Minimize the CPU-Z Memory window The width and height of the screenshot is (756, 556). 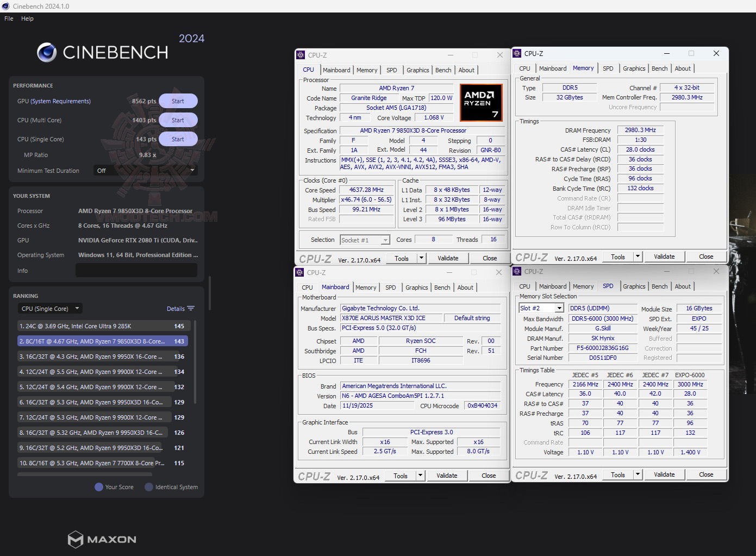pyautogui.click(x=666, y=53)
